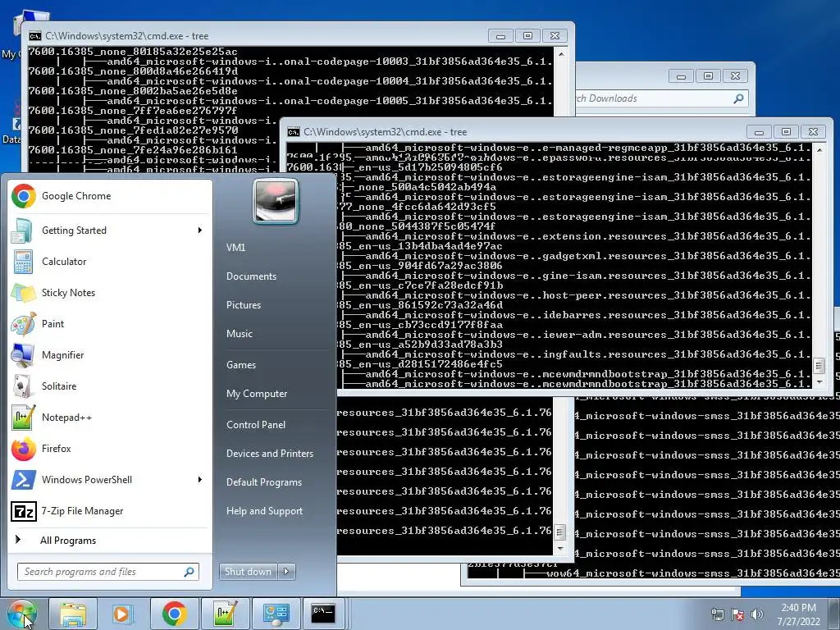The image size is (840, 630).
Task: Open Notepad++ from the taskbar
Action: tap(225, 614)
